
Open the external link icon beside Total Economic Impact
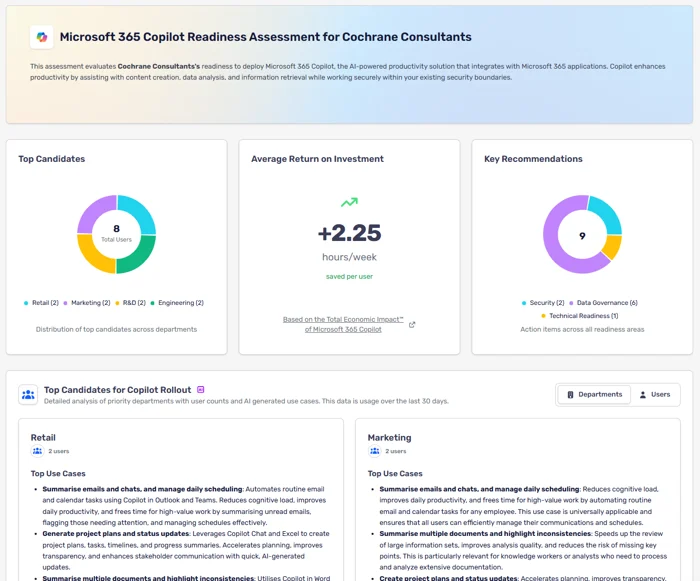412,324
